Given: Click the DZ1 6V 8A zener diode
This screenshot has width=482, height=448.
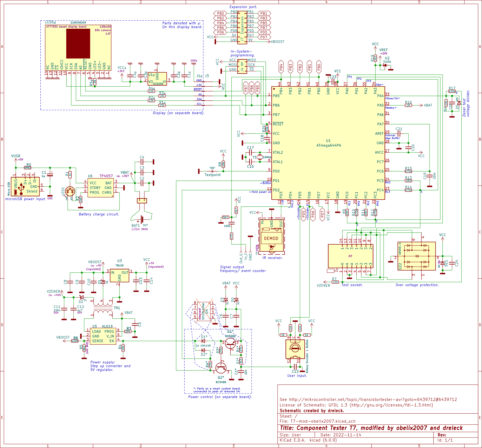Looking at the screenshot, I should coord(443,263).
